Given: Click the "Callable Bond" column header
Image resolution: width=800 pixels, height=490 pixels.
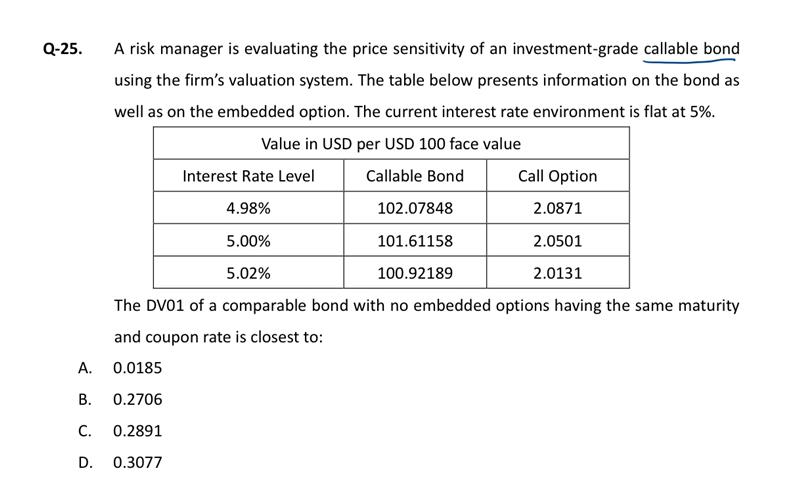Looking at the screenshot, I should 415,176.
